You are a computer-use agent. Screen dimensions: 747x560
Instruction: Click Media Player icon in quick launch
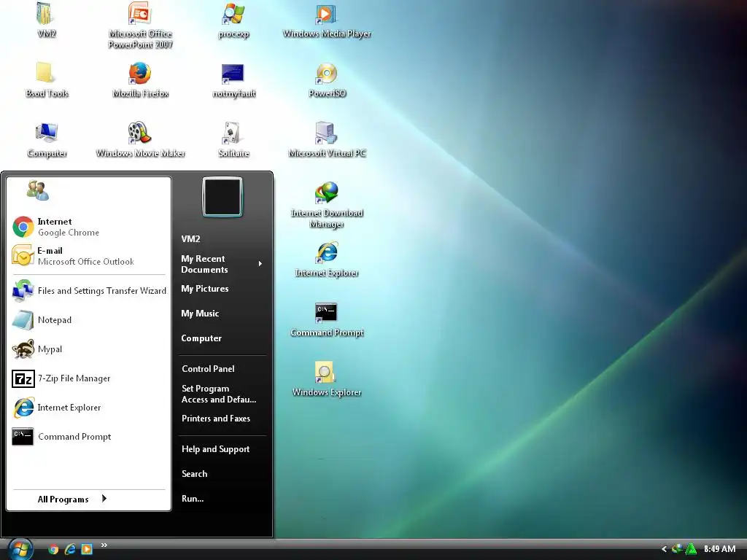87,549
